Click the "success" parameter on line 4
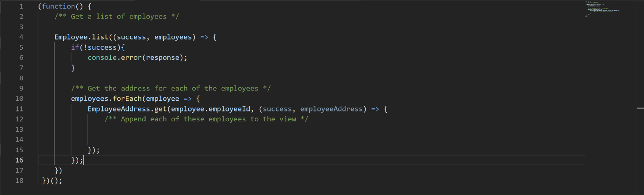Screen dimensions: 644x195 131,37
